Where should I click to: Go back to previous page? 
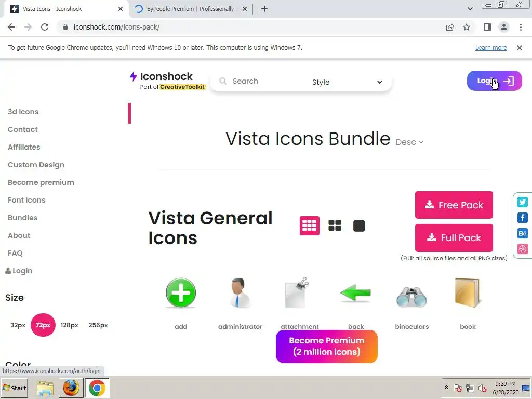11,27
